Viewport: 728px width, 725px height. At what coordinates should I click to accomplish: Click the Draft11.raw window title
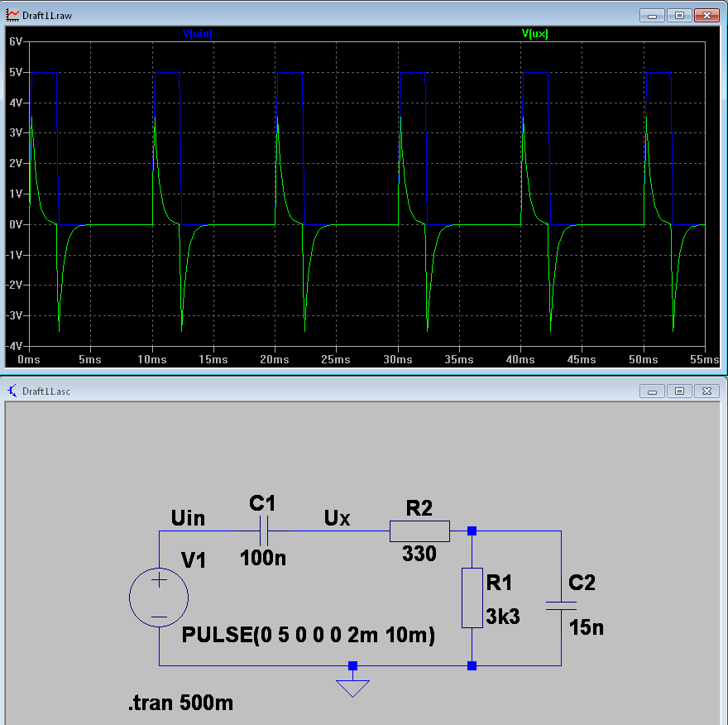(x=47, y=16)
